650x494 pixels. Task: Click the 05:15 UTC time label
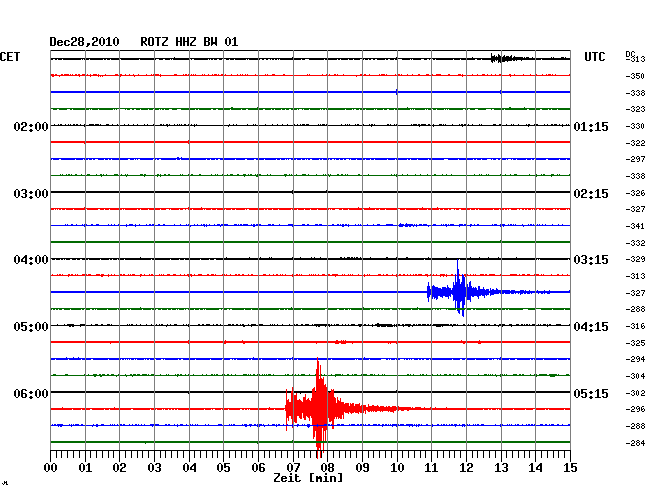(x=591, y=393)
